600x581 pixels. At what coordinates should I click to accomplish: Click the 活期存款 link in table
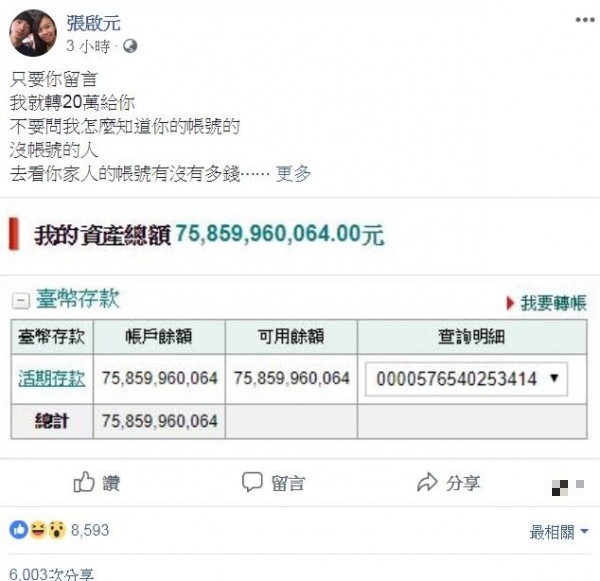(x=52, y=379)
